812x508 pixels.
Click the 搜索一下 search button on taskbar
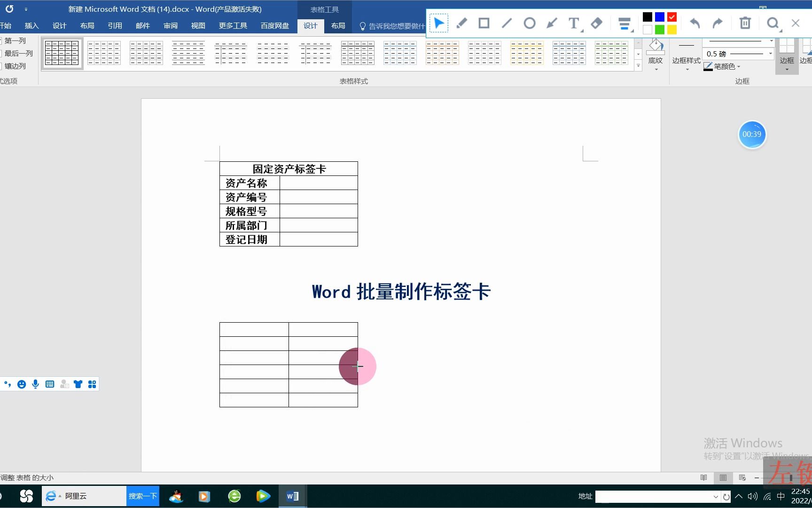click(142, 496)
